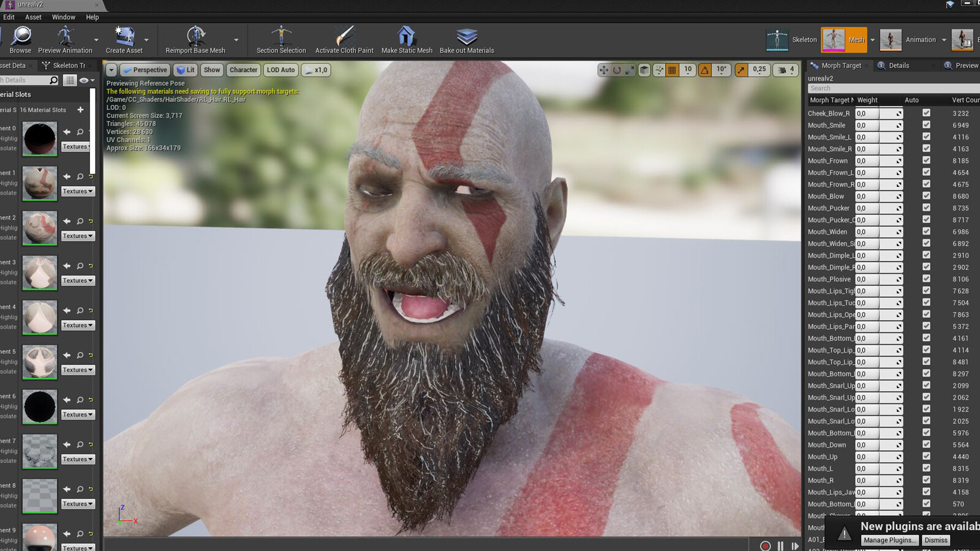The height and width of the screenshot is (551, 980).
Task: Toggle scale snapping in viewport
Action: (741, 70)
